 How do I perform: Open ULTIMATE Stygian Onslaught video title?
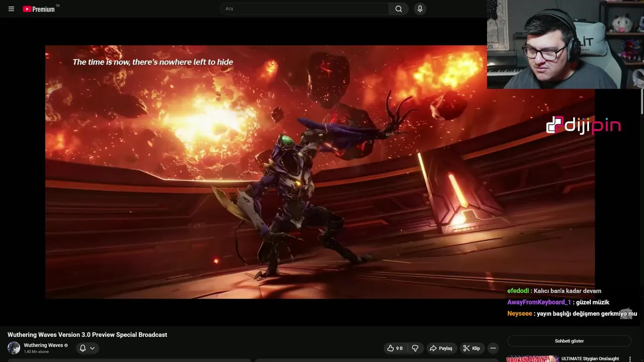click(x=590, y=358)
